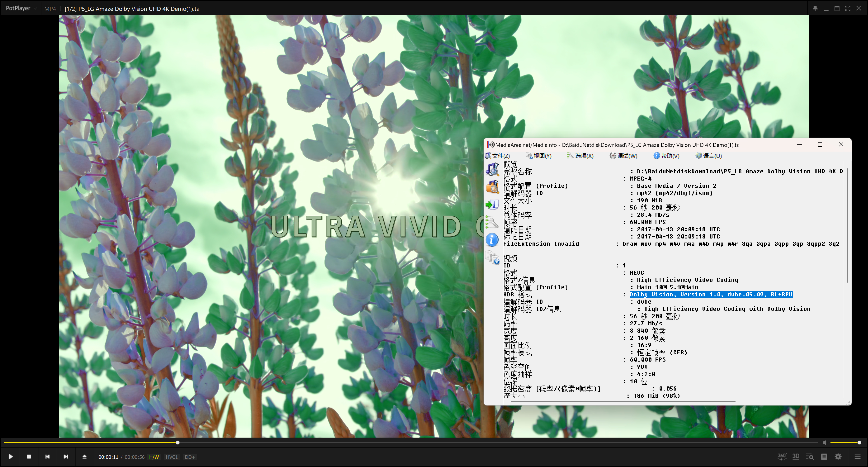Open the 文件(Z) menu in MediaInfo
Screen dimensions: 868x467
(x=498, y=155)
